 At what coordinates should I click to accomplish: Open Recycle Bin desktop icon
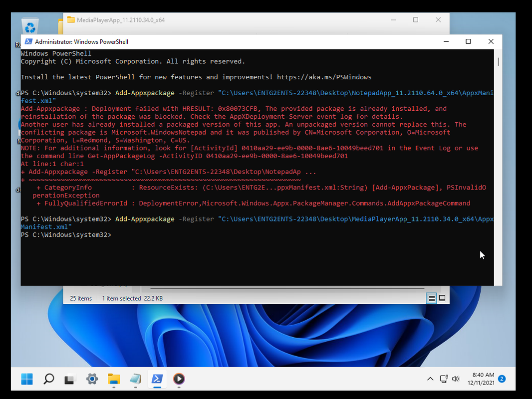point(30,26)
